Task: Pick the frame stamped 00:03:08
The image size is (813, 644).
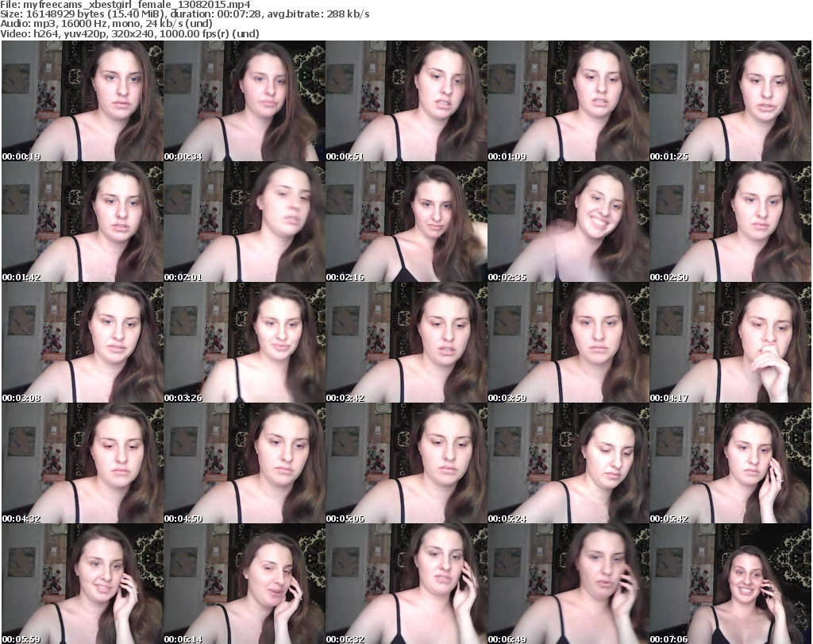Action: [83, 343]
